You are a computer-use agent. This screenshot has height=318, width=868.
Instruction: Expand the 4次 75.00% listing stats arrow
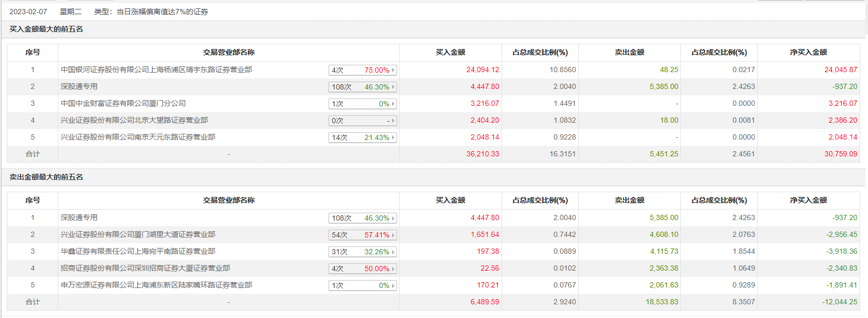click(393, 70)
